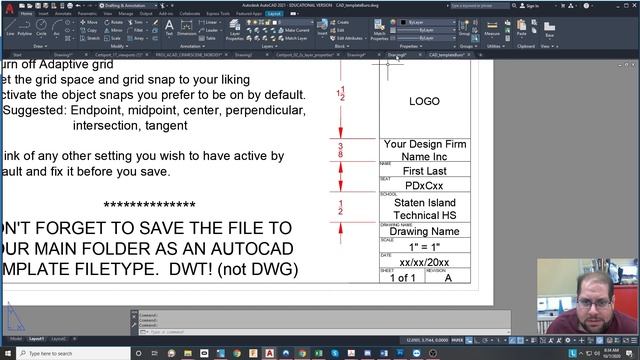
Task: Open the Manage ribbon tab
Action: [x=125, y=13]
